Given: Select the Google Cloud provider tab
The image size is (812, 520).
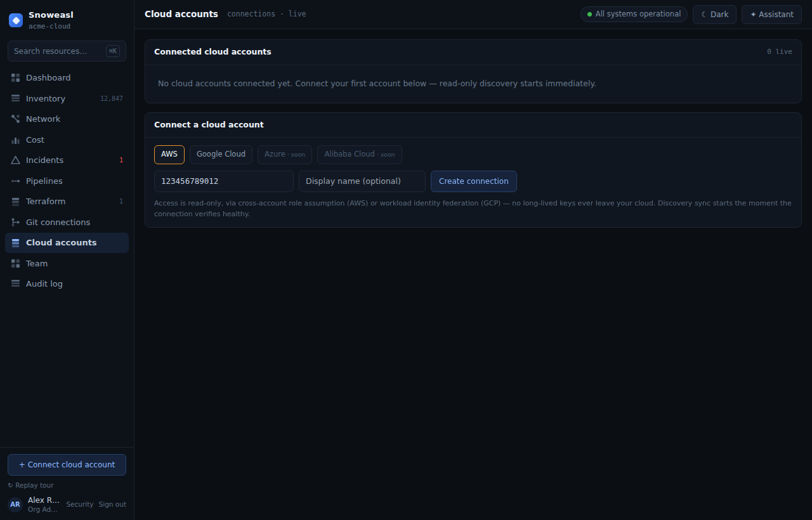Looking at the screenshot, I should 221,154.
